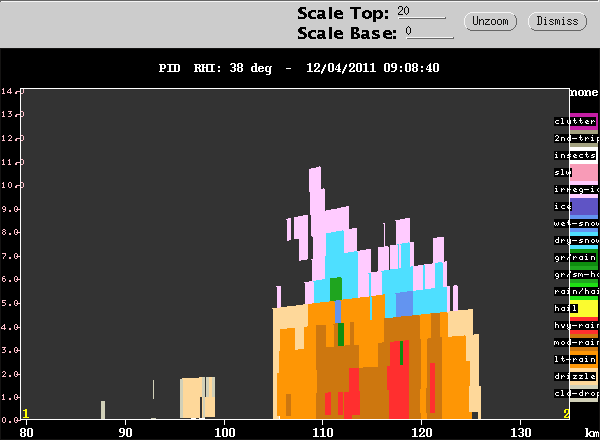Click the 5.0 height axis label

tap(11, 303)
